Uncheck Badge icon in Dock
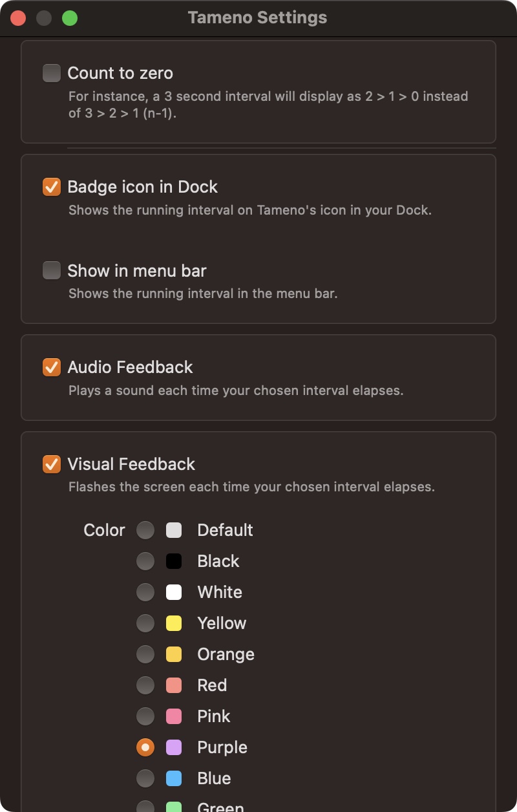Image resolution: width=517 pixels, height=812 pixels. pos(52,187)
